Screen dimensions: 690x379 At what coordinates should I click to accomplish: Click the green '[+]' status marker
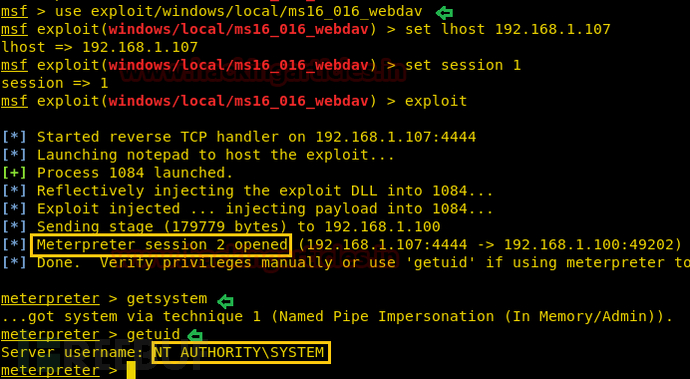pos(14,173)
